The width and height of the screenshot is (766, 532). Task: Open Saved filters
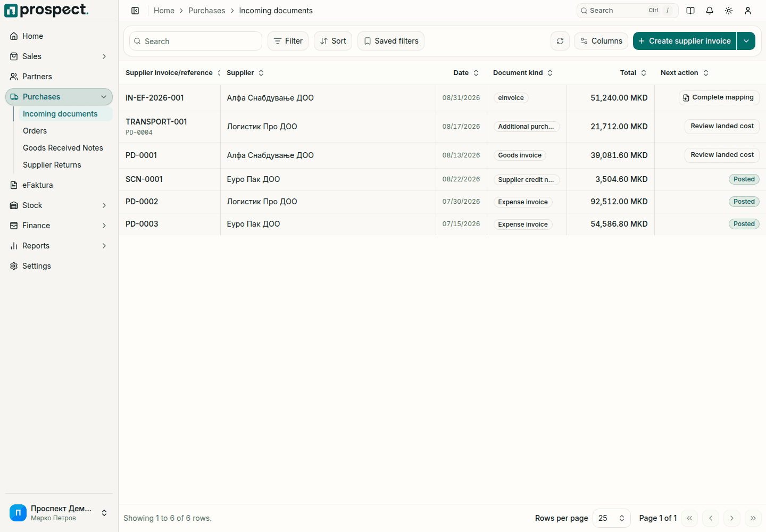tap(391, 41)
